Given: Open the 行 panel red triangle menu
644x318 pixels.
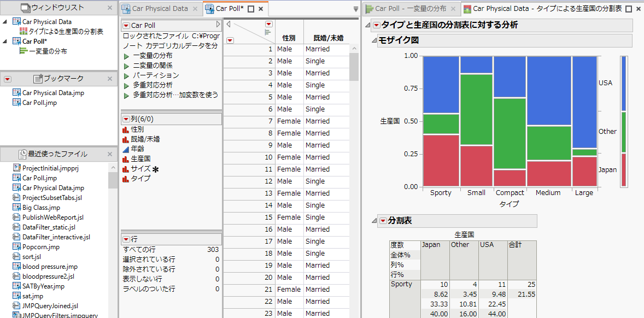Looking at the screenshot, I should (x=126, y=239).
